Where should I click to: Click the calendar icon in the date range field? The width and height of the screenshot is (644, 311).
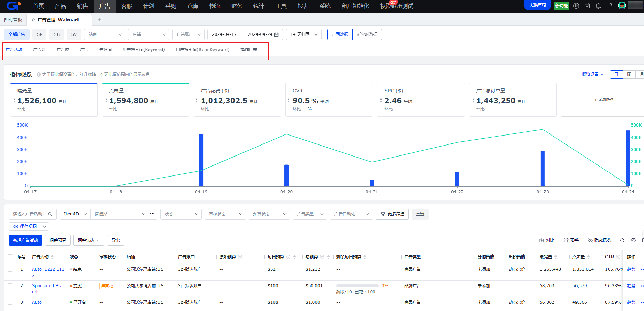276,34
